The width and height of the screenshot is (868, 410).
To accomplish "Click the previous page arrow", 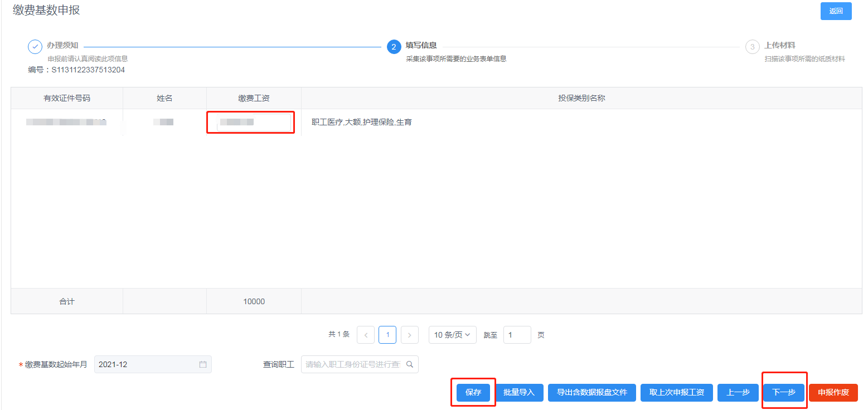I will click(366, 335).
